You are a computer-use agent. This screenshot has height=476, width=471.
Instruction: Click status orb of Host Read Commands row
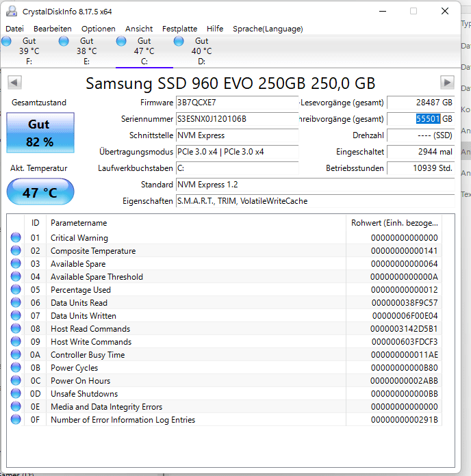[16, 328]
